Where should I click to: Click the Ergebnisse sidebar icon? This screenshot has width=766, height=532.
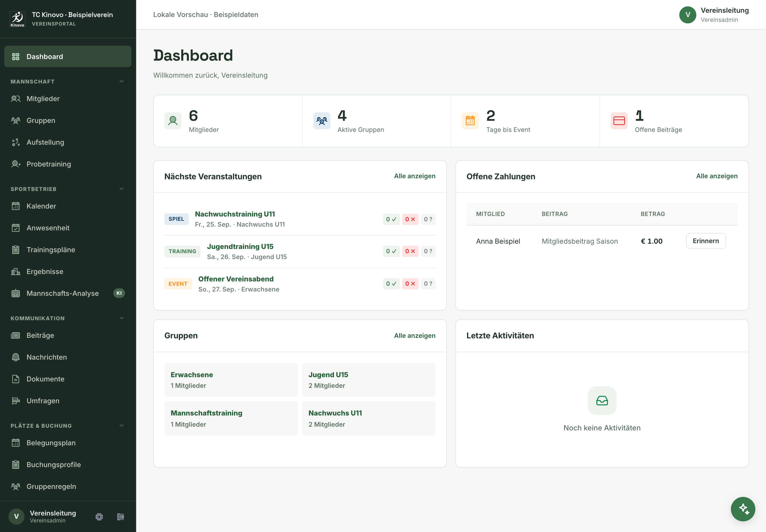coord(16,271)
